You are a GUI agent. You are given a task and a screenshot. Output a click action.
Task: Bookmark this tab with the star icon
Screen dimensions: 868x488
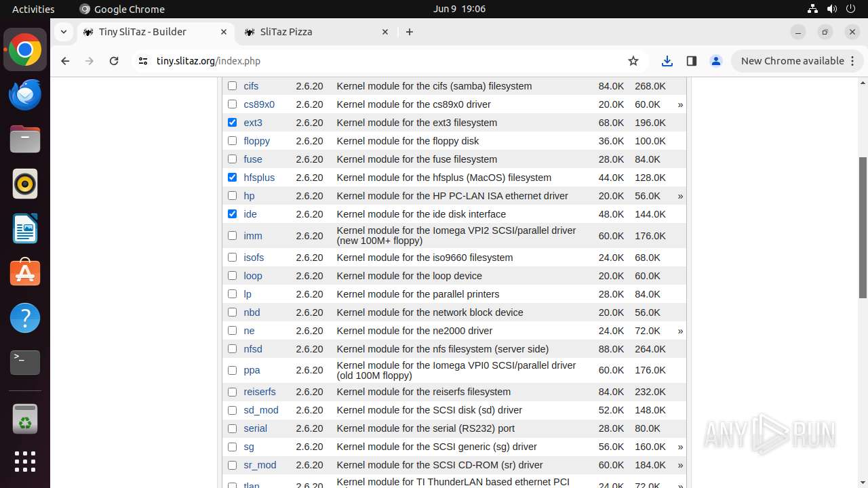coord(633,61)
